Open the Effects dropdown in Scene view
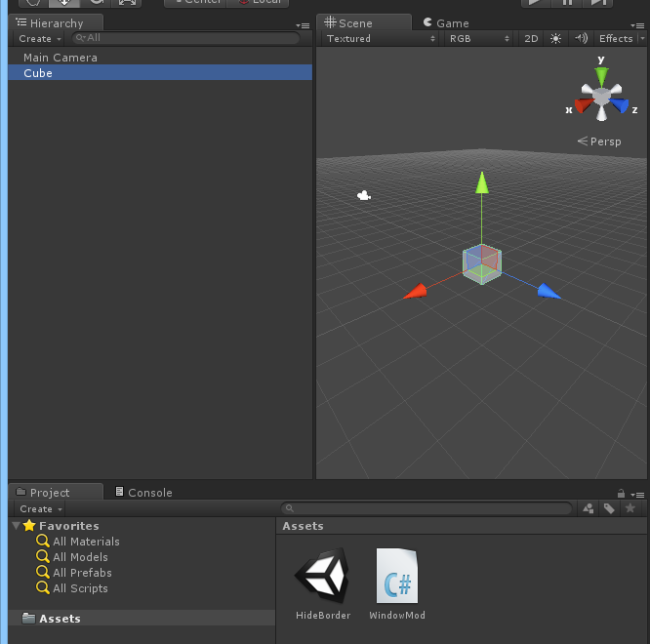 [x=620, y=39]
